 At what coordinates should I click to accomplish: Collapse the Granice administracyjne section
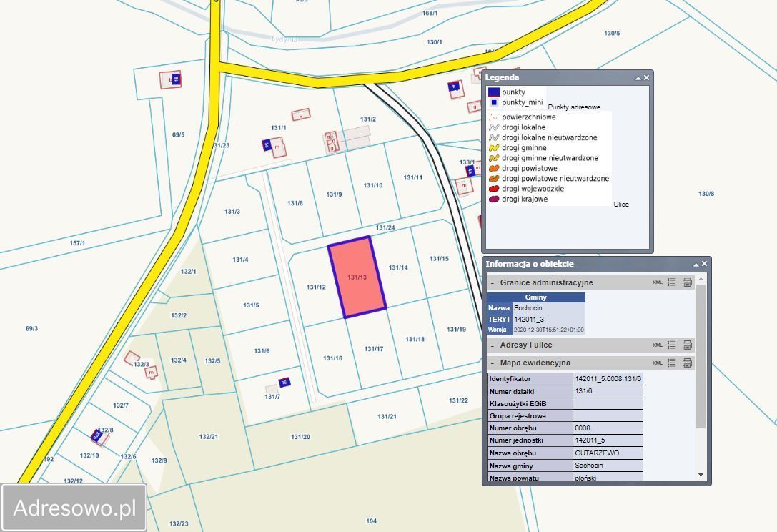pos(492,283)
